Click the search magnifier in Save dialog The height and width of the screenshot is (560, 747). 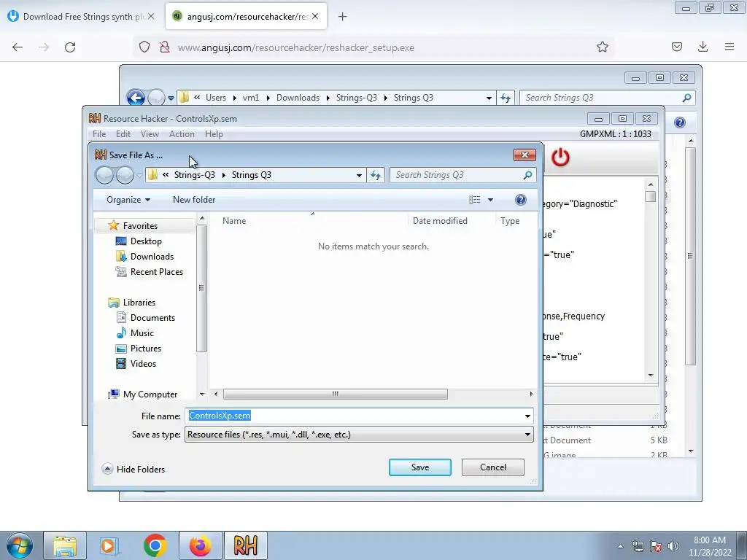tap(527, 175)
